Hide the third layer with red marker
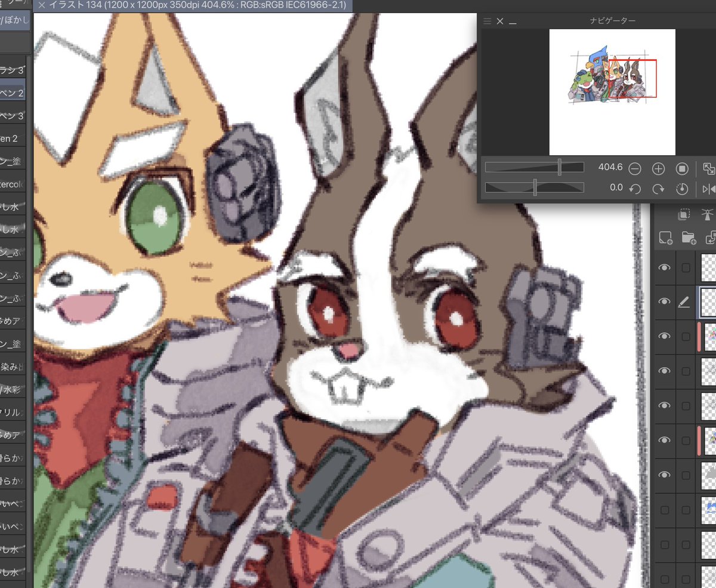Viewport: 716px width, 588px height. [x=665, y=337]
